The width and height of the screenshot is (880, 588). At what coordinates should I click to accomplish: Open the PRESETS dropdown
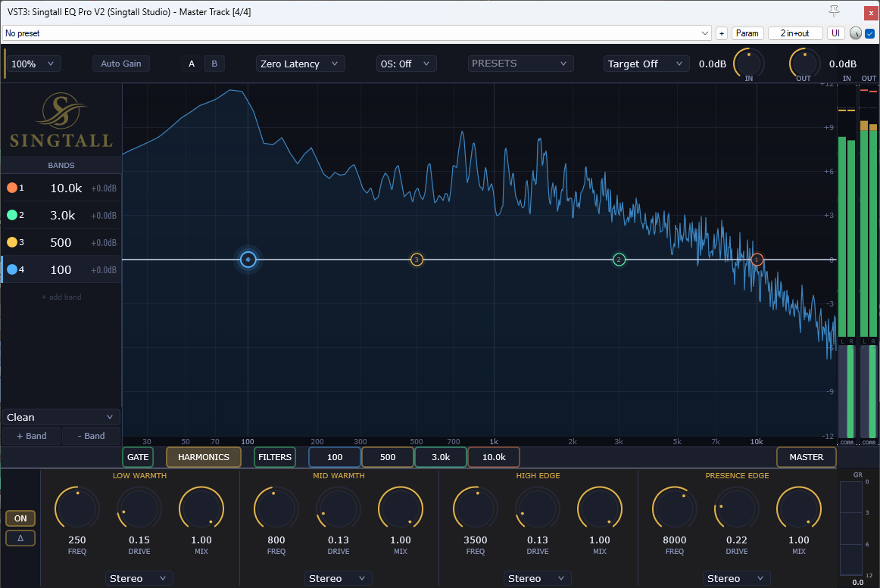click(520, 64)
